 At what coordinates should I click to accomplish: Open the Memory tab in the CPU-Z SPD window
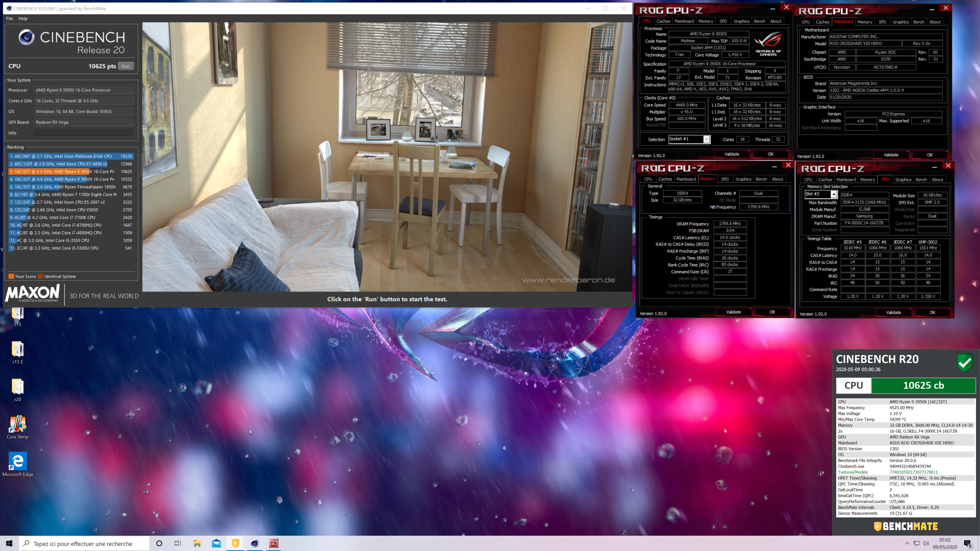[x=867, y=180]
